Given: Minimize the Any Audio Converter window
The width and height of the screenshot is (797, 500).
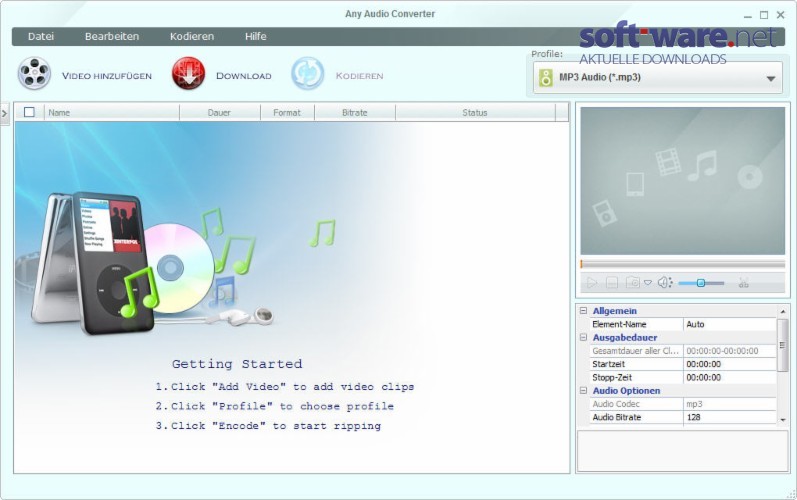Looking at the screenshot, I should pos(747,16).
